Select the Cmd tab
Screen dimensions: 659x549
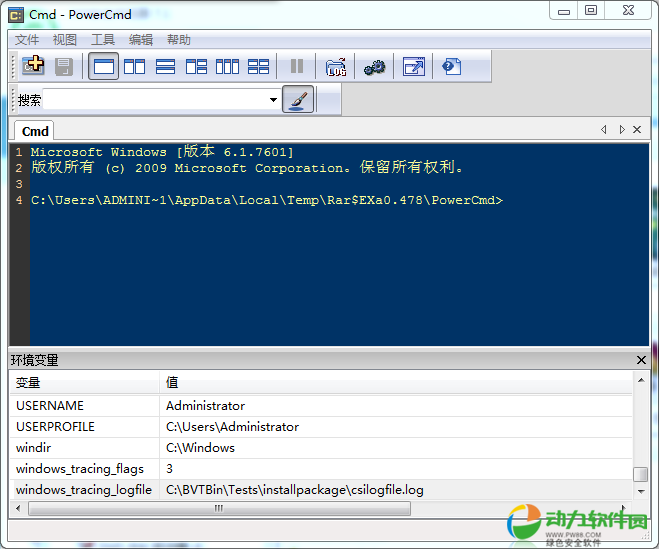(35, 131)
